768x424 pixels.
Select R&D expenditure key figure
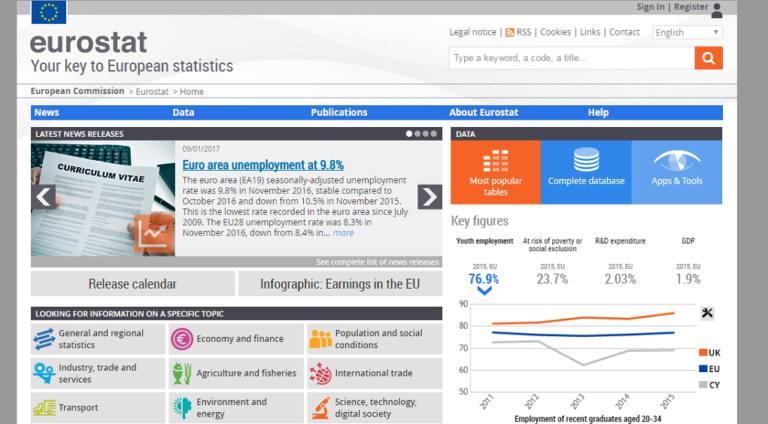tap(620, 241)
